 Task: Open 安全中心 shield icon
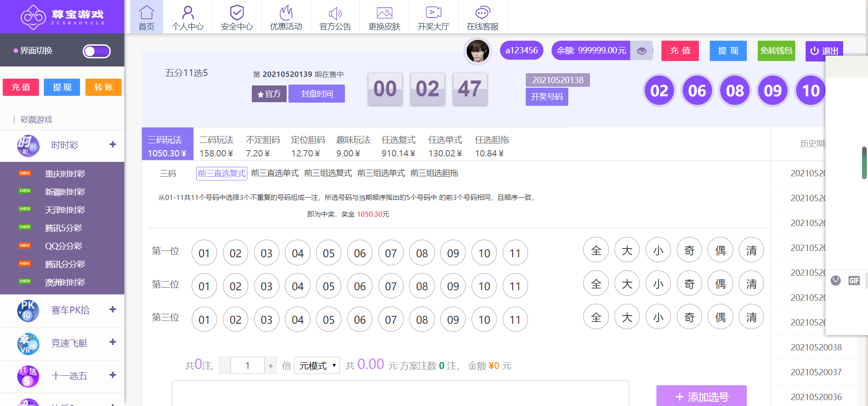coord(237,12)
